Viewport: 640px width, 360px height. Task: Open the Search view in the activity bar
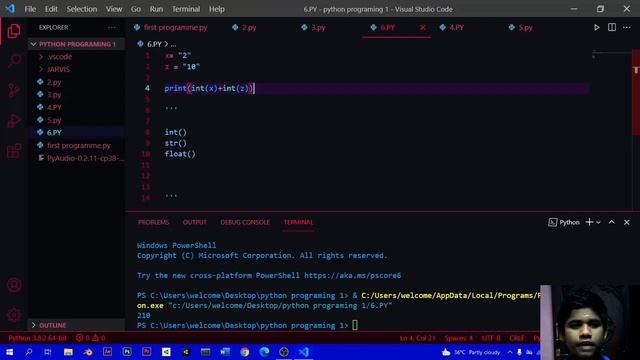14,61
